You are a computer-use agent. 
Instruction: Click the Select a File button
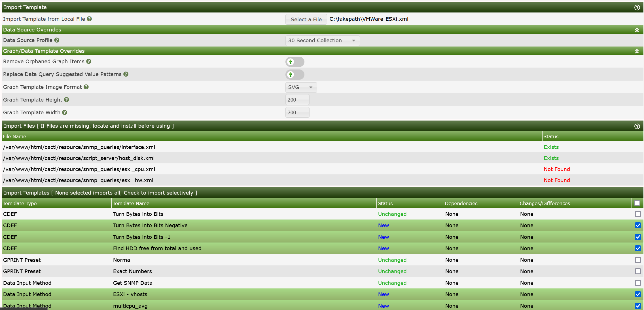point(306,19)
